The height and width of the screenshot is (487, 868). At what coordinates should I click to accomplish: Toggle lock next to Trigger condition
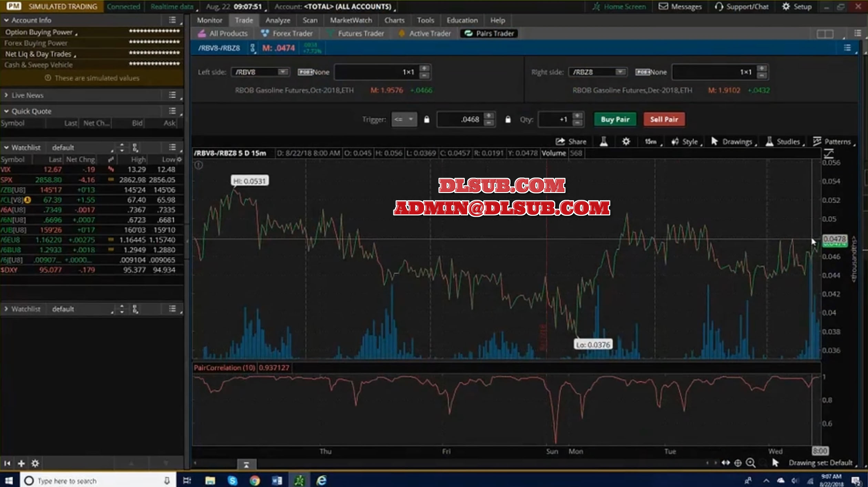[426, 120]
